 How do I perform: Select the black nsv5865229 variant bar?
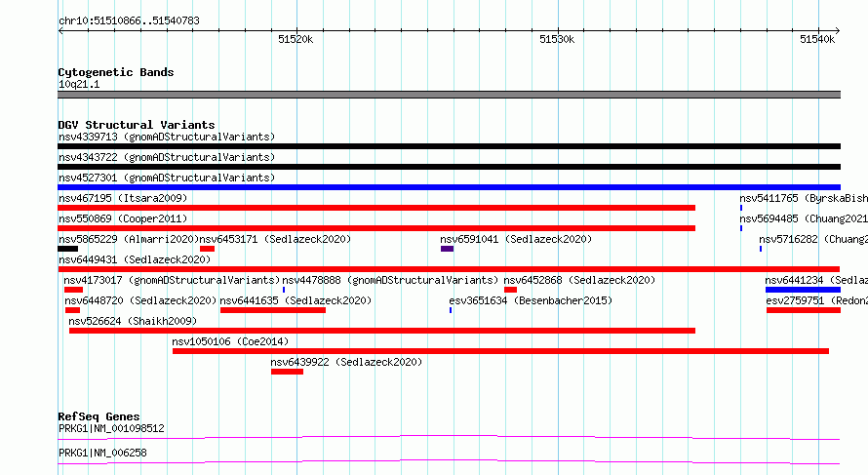[67, 249]
